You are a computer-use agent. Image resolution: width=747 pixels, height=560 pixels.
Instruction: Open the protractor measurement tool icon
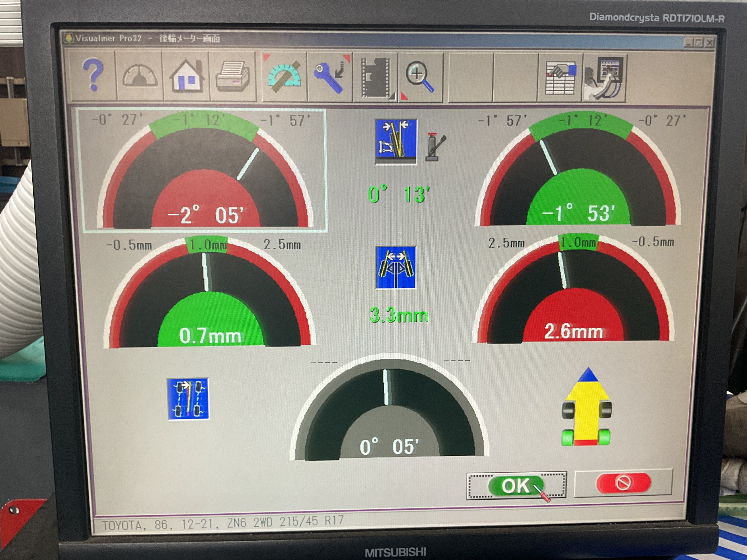coord(284,77)
